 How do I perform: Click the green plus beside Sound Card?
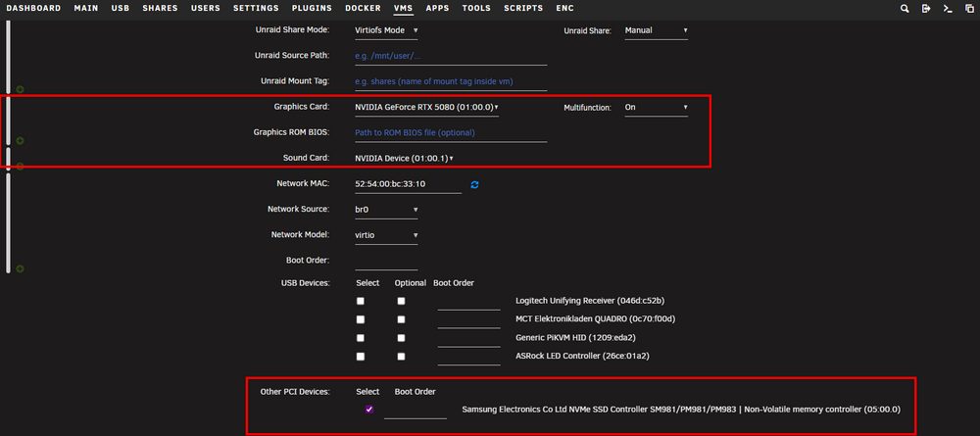point(20,167)
